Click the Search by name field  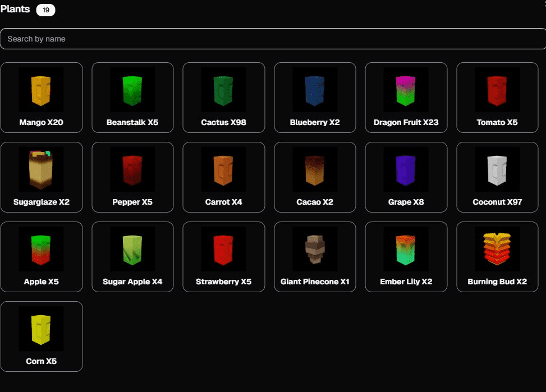tap(273, 39)
